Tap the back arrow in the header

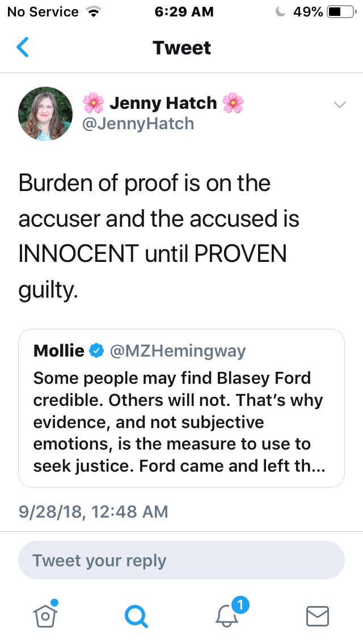point(23,48)
